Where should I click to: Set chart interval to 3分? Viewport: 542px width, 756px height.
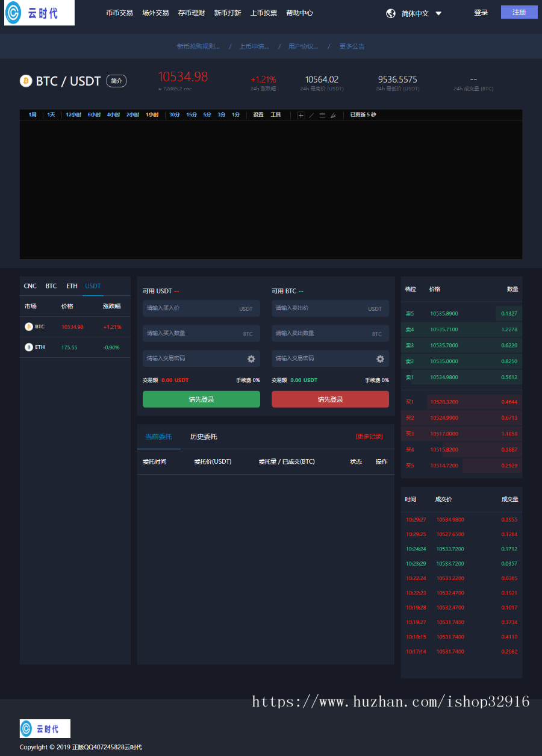point(222,114)
